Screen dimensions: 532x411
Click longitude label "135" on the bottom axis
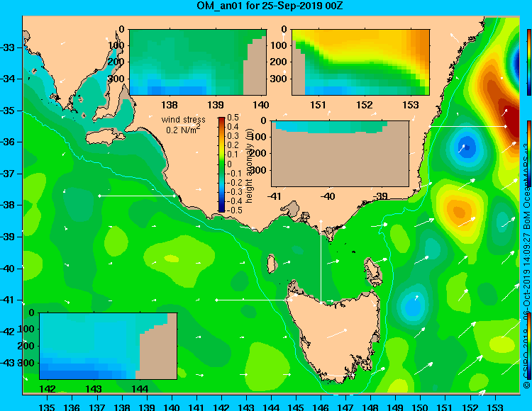click(47, 407)
